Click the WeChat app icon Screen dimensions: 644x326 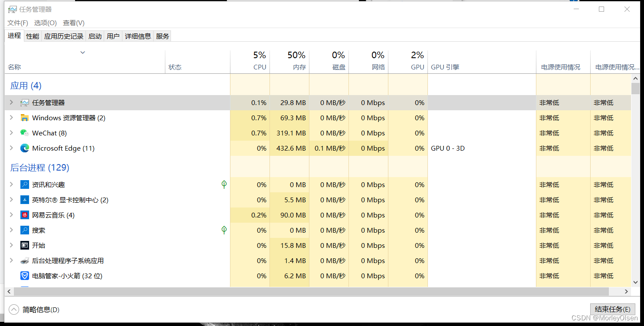(x=25, y=133)
